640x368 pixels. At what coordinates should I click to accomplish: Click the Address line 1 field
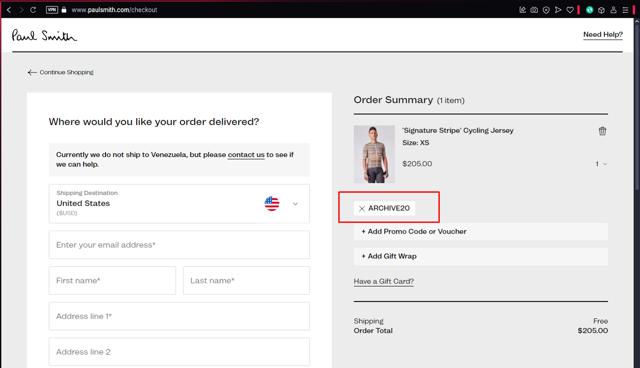click(179, 316)
